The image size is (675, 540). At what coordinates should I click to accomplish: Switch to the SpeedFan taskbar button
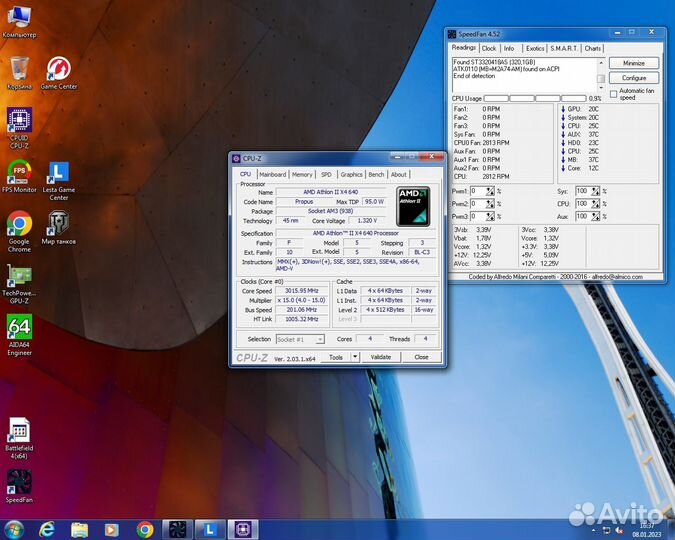pyautogui.click(x=177, y=530)
